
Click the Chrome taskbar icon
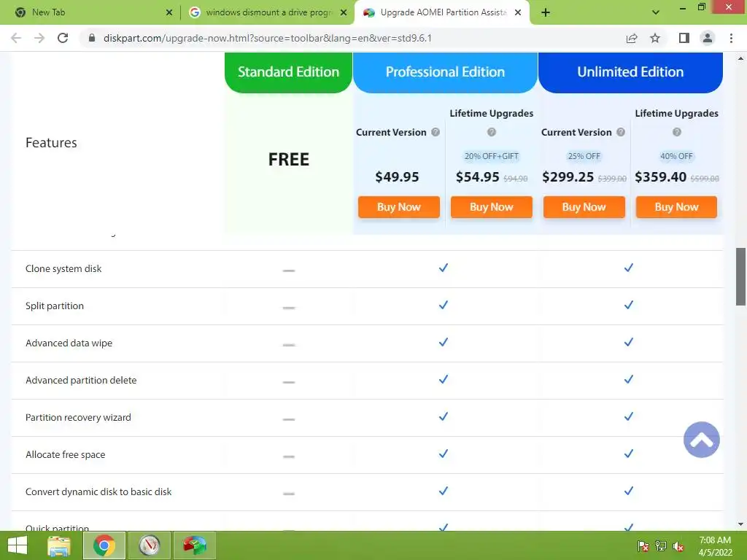coord(104,545)
